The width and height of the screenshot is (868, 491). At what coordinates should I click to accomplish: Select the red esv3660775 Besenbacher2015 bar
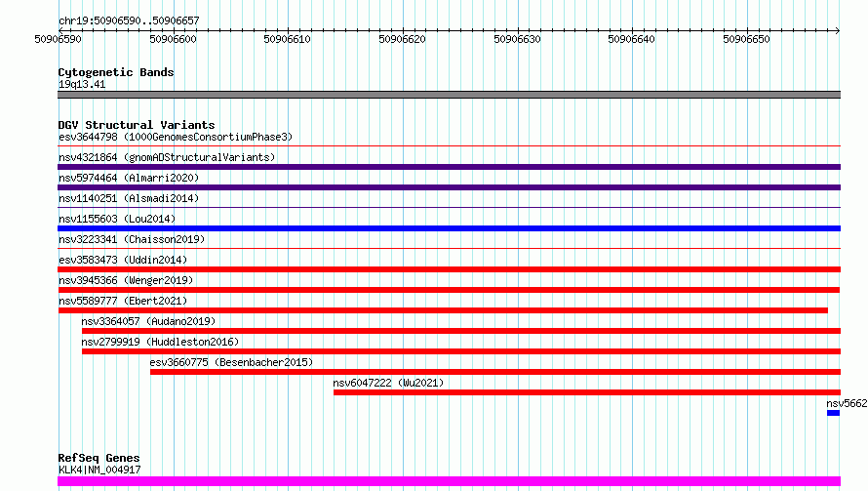click(495, 372)
